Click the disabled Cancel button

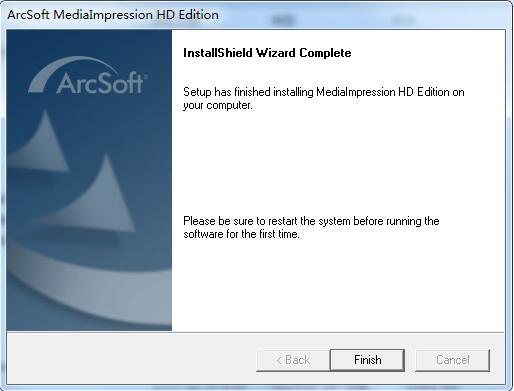coord(453,360)
